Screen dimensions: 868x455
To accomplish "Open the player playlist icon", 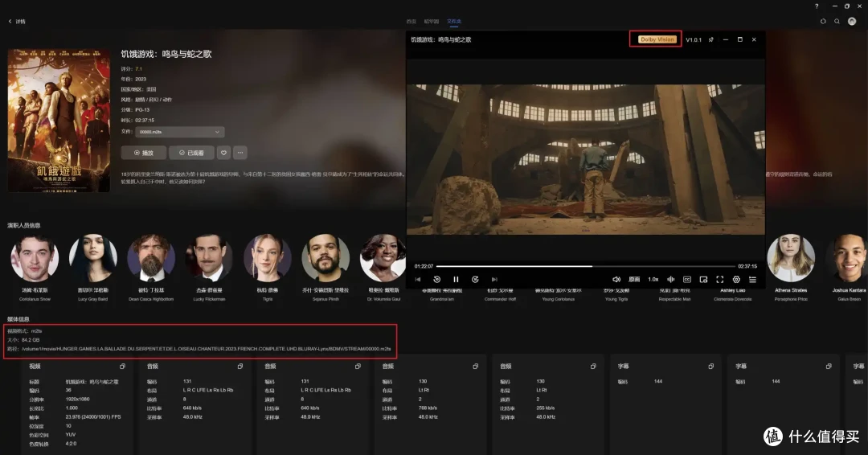I will (x=752, y=280).
